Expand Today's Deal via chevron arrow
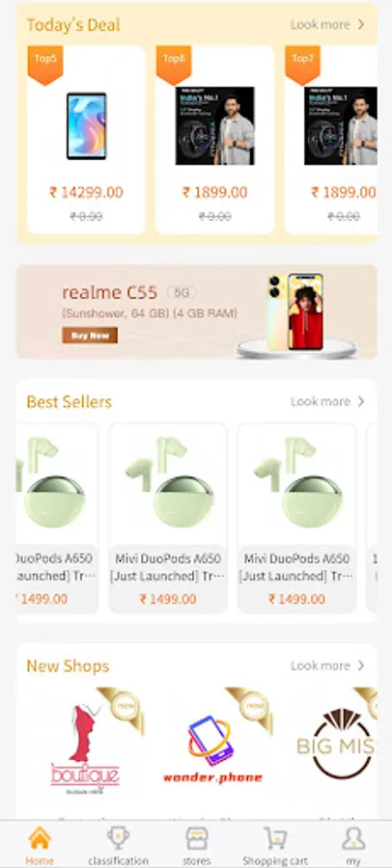Viewport: 392px width, 868px height. coord(361,24)
